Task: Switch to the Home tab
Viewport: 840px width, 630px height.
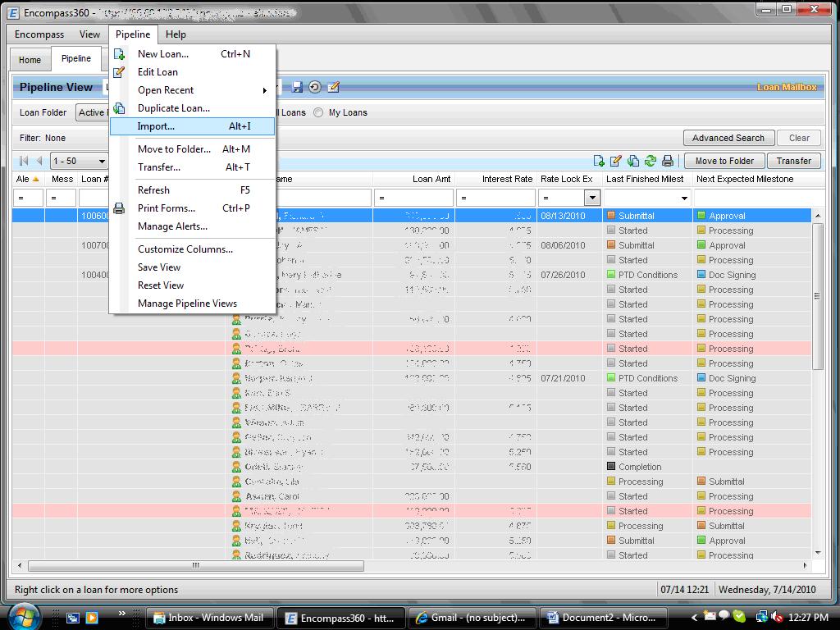Action: coord(30,60)
